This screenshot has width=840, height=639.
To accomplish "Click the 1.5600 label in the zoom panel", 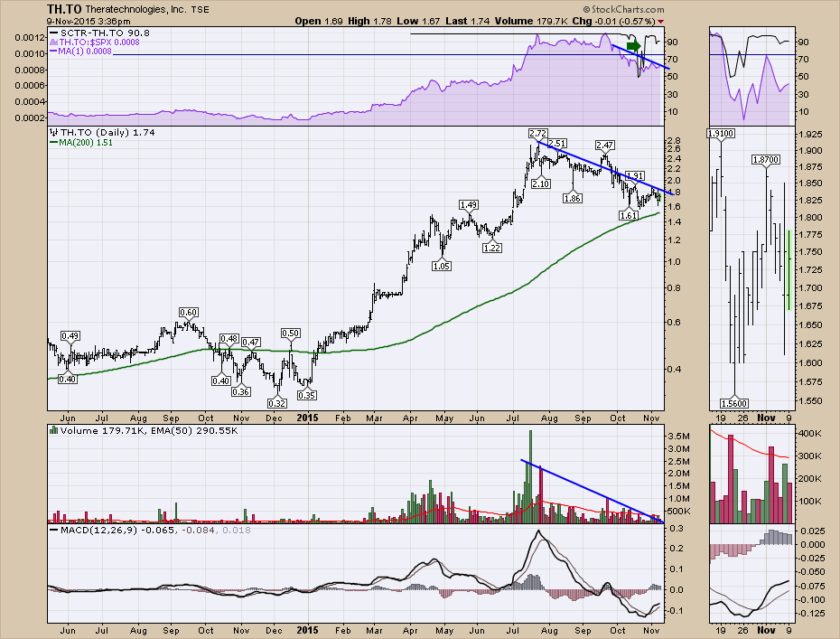I will (734, 403).
